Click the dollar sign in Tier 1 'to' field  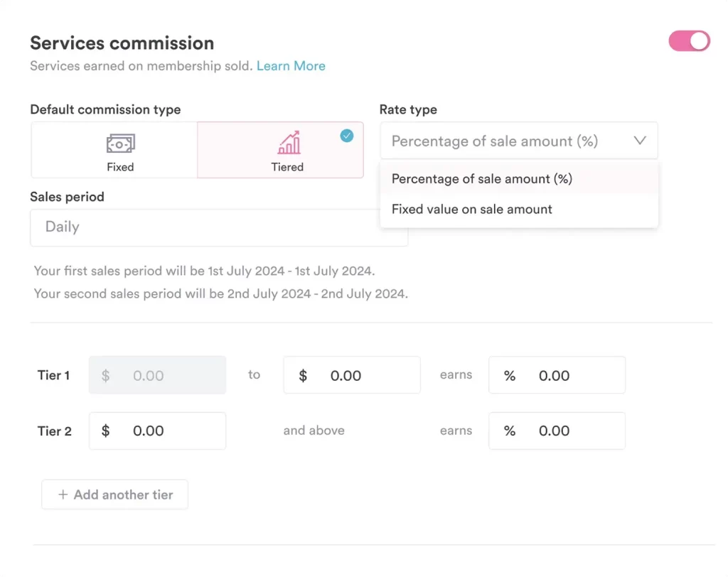(302, 376)
